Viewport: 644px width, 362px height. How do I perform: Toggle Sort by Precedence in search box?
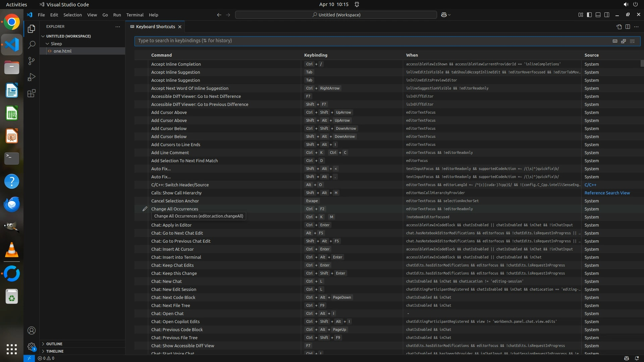tap(624, 41)
